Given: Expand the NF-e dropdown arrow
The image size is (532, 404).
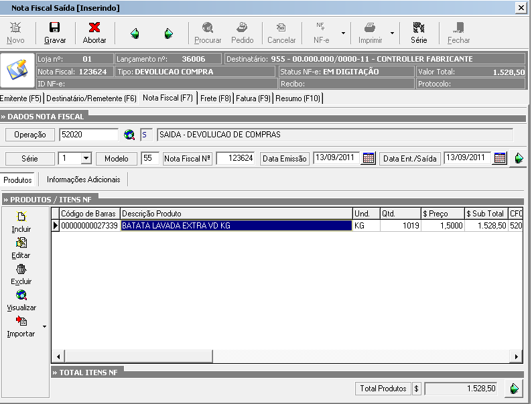Looking at the screenshot, I should (343, 33).
